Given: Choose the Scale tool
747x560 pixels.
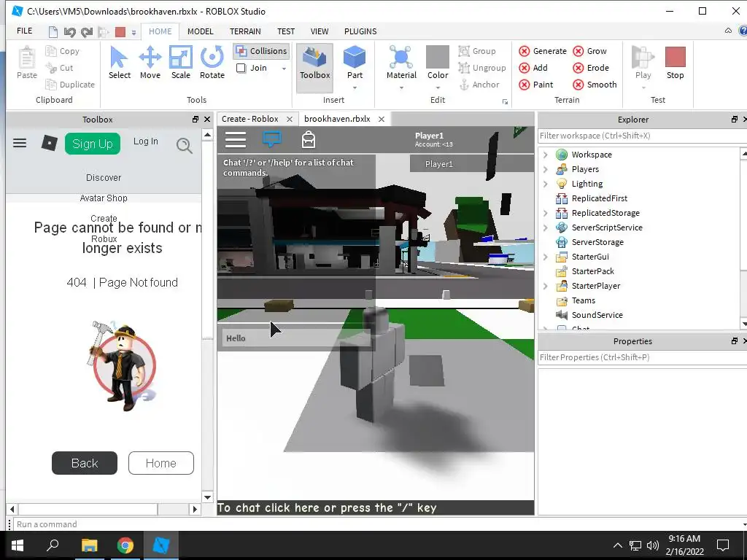Looking at the screenshot, I should click(x=181, y=63).
